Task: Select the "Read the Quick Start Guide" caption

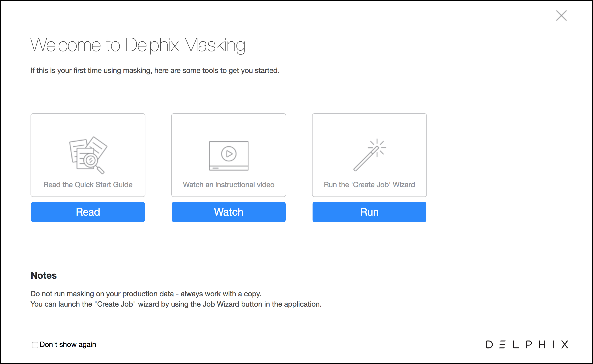Action: tap(88, 185)
